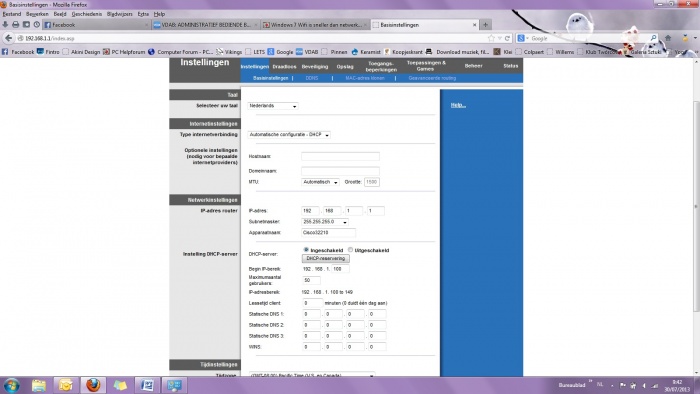Expand the Automatische configuratie - DHCP dropdown

coord(289,135)
